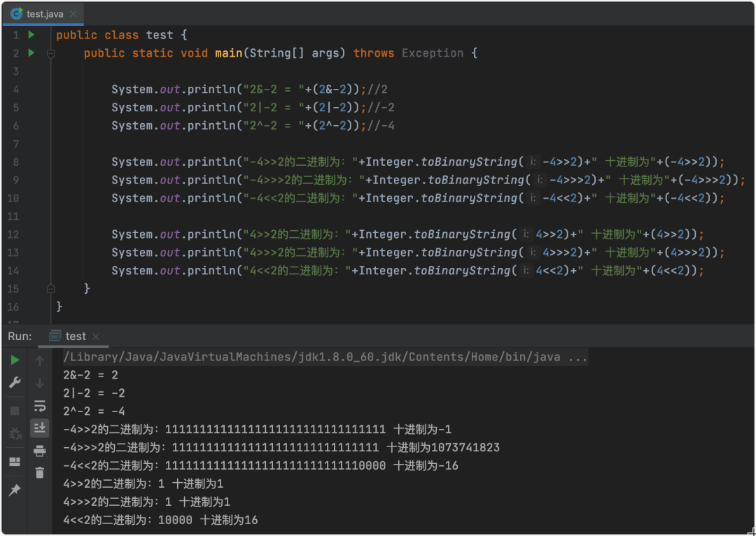Close the test run tab
756x536 pixels.
96,337
